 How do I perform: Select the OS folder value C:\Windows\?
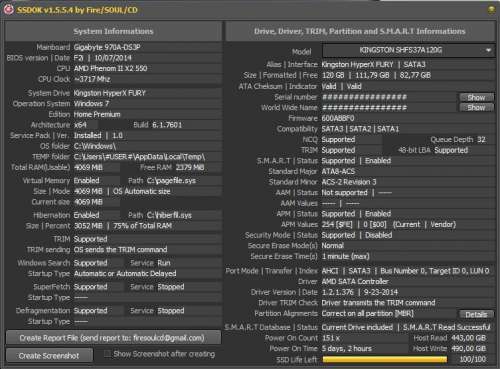point(95,146)
